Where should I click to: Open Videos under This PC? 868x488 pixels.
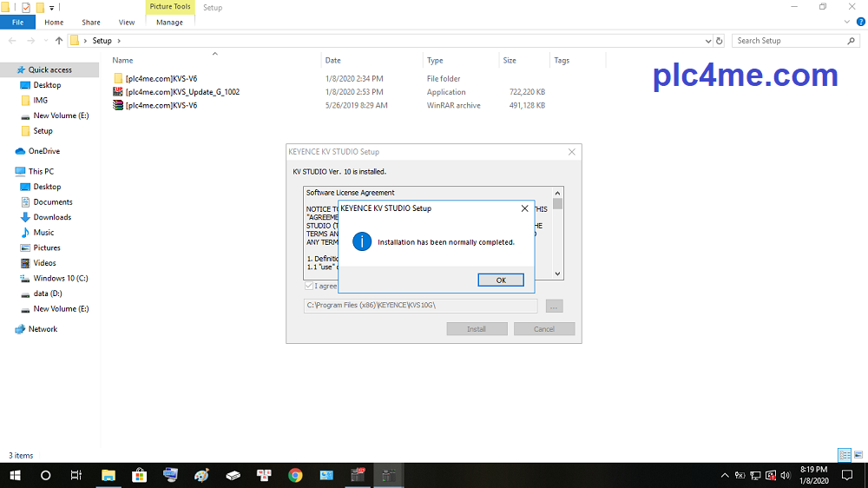pyautogui.click(x=44, y=262)
